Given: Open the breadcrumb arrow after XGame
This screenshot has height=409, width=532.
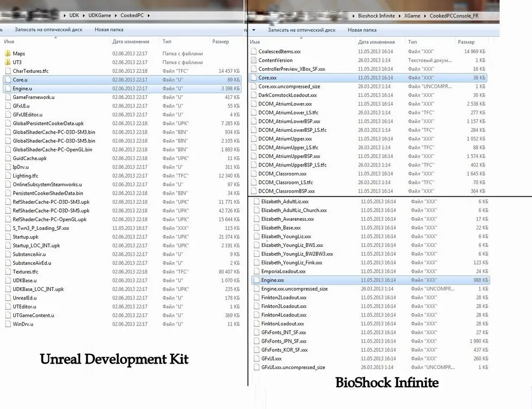Looking at the screenshot, I should coord(425,16).
